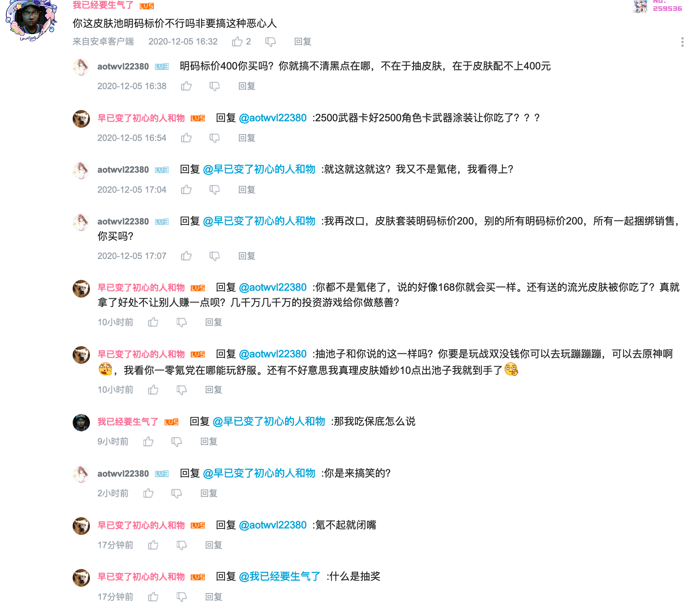Viewport: 693px width, 616px height.
Task: Reply to the 氪不起就闭嘴 comment
Action: pyautogui.click(x=214, y=545)
